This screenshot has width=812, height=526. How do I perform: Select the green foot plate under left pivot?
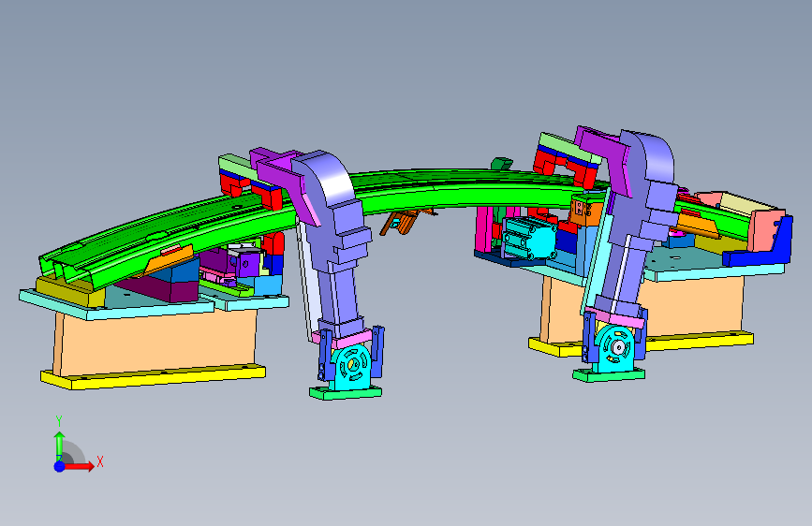[346, 393]
